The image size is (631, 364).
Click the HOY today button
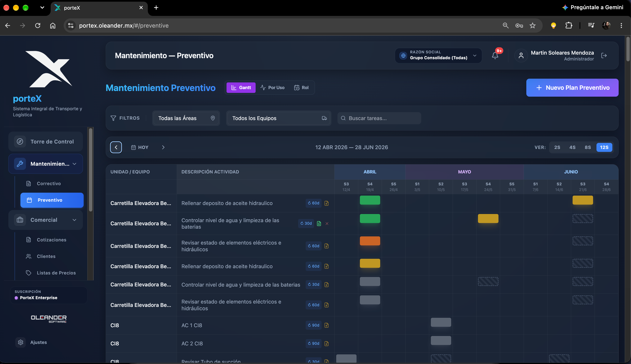click(140, 147)
